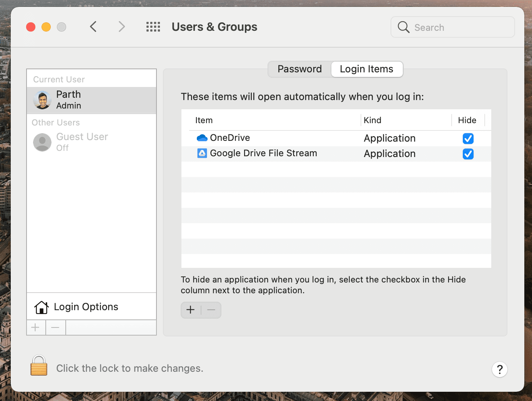This screenshot has width=532, height=401.
Task: Click the Search input field
Action: pyautogui.click(x=453, y=27)
